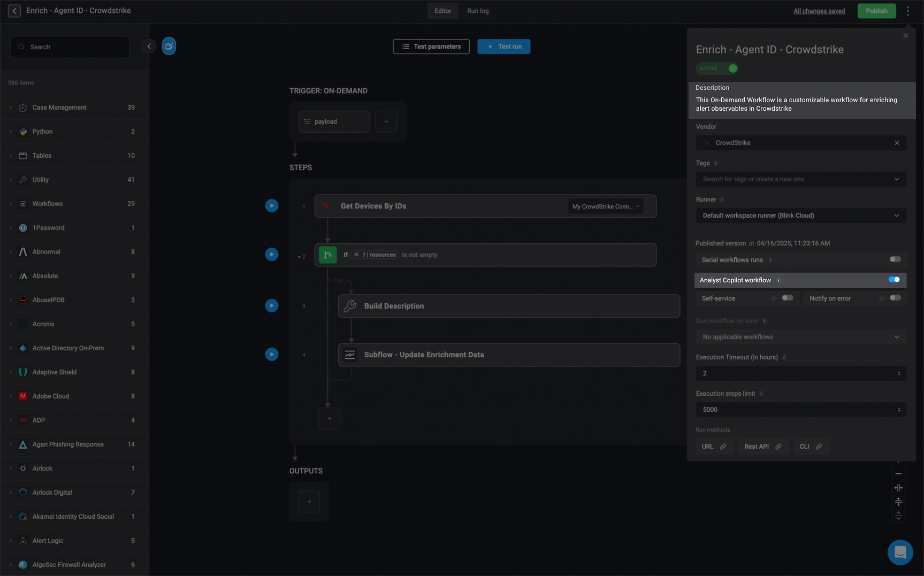
Task: Open the My CrowdStrike Connection dropdown
Action: click(x=606, y=206)
